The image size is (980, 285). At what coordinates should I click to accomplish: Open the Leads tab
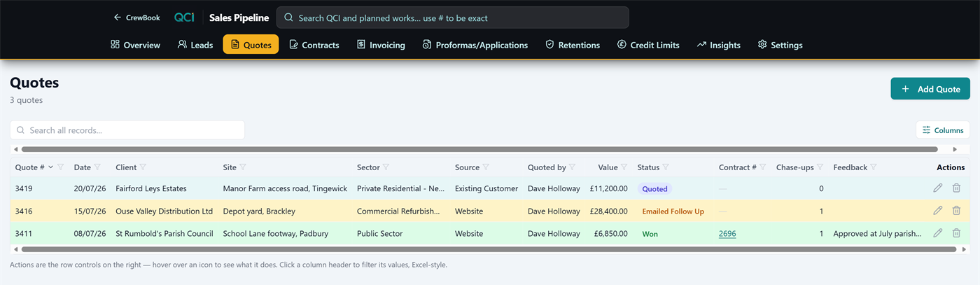click(x=195, y=45)
